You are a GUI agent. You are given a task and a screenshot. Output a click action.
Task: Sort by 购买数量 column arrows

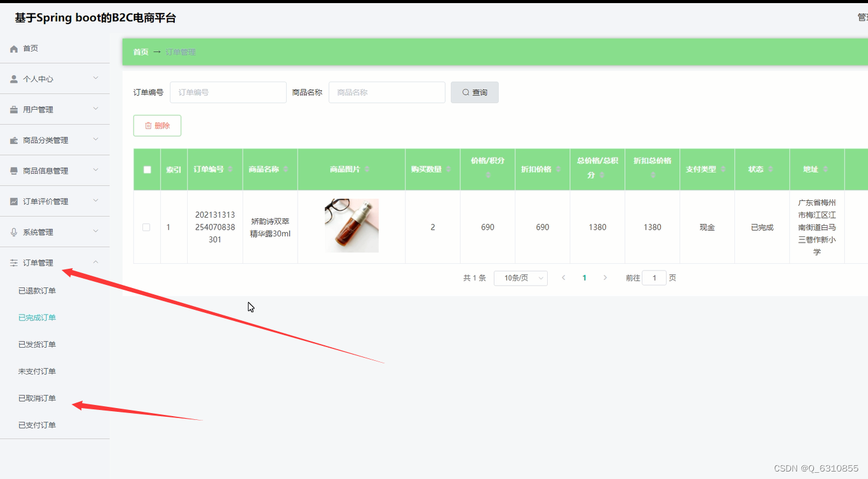tap(448, 169)
